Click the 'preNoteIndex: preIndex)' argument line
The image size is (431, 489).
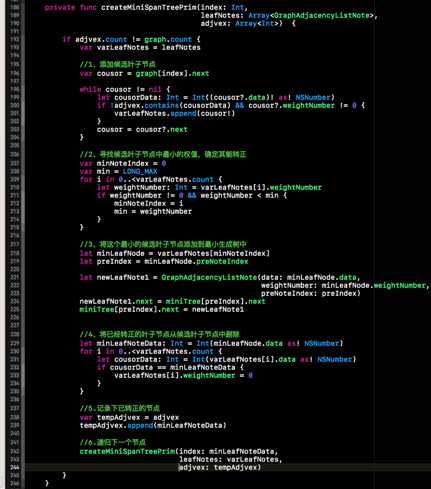point(311,293)
